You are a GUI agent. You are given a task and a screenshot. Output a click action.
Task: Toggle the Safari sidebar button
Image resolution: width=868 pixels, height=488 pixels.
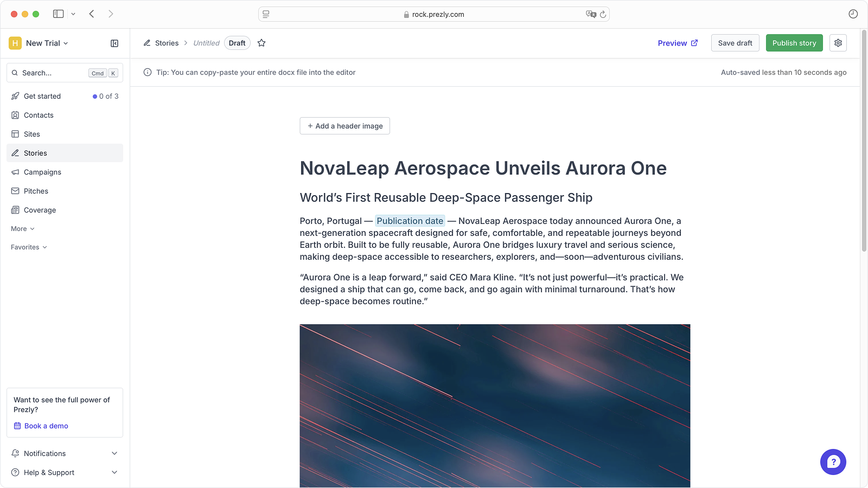click(58, 14)
